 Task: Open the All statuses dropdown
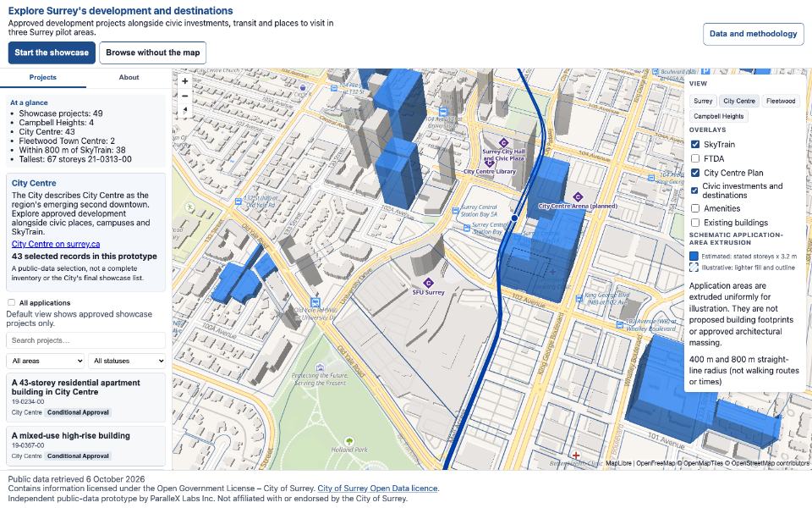point(127,361)
